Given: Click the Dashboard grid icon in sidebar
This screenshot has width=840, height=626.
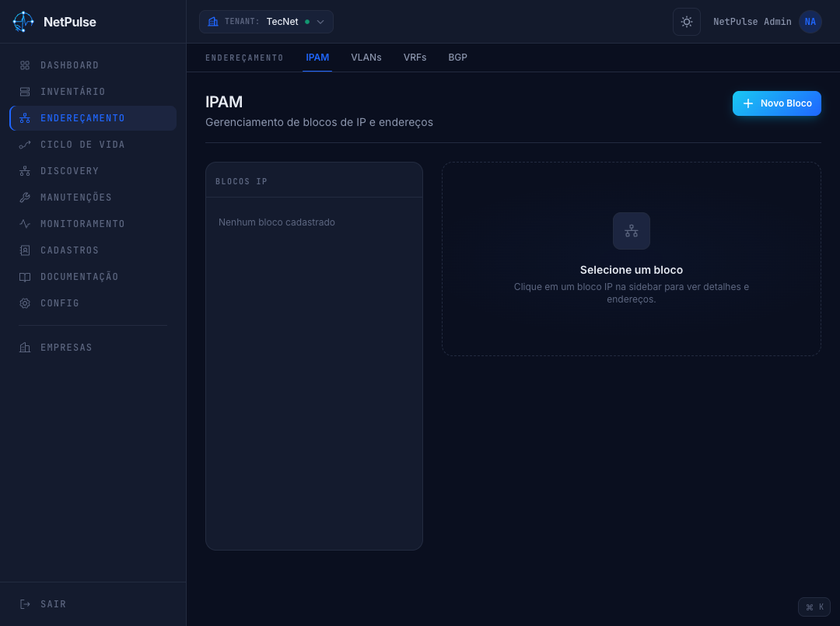Looking at the screenshot, I should [x=25, y=65].
